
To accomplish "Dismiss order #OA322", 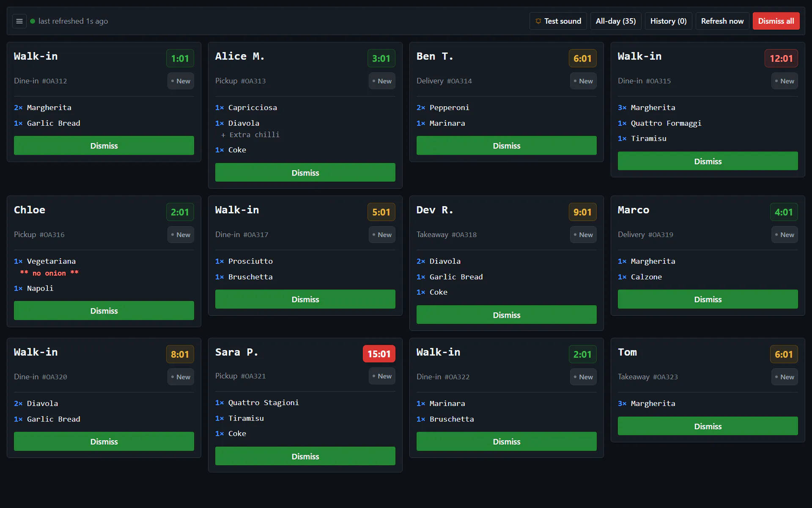I will pyautogui.click(x=507, y=442).
